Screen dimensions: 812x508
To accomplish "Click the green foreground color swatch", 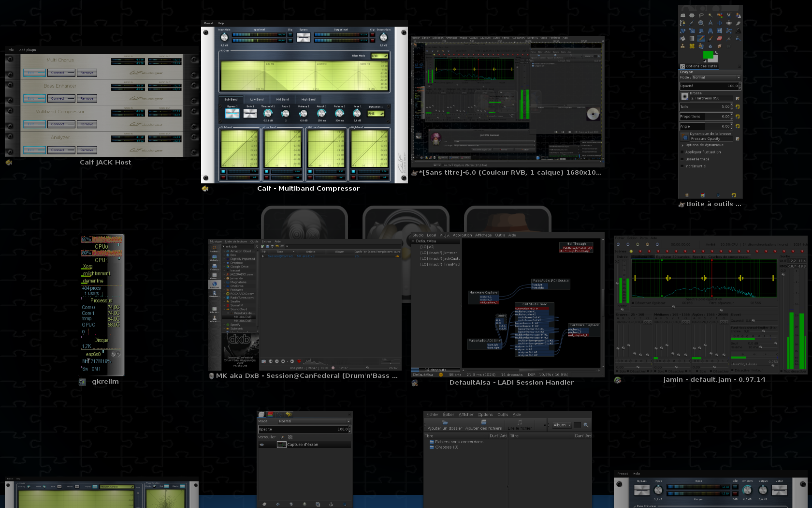I will 708,55.
